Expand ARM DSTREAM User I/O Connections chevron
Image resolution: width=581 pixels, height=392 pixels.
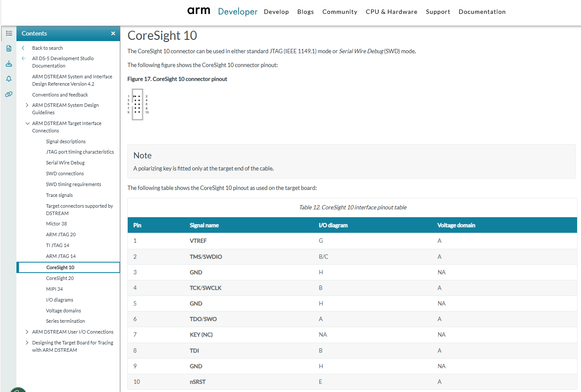pos(27,332)
